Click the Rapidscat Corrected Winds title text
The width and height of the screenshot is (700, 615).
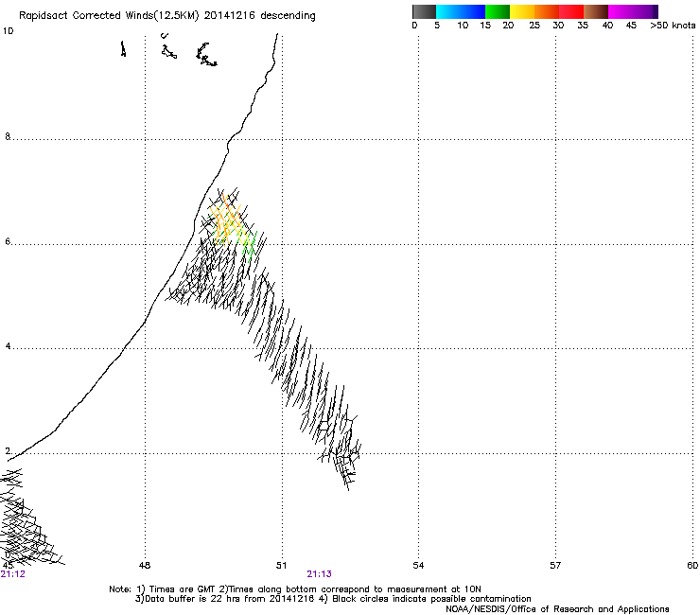click(x=167, y=16)
